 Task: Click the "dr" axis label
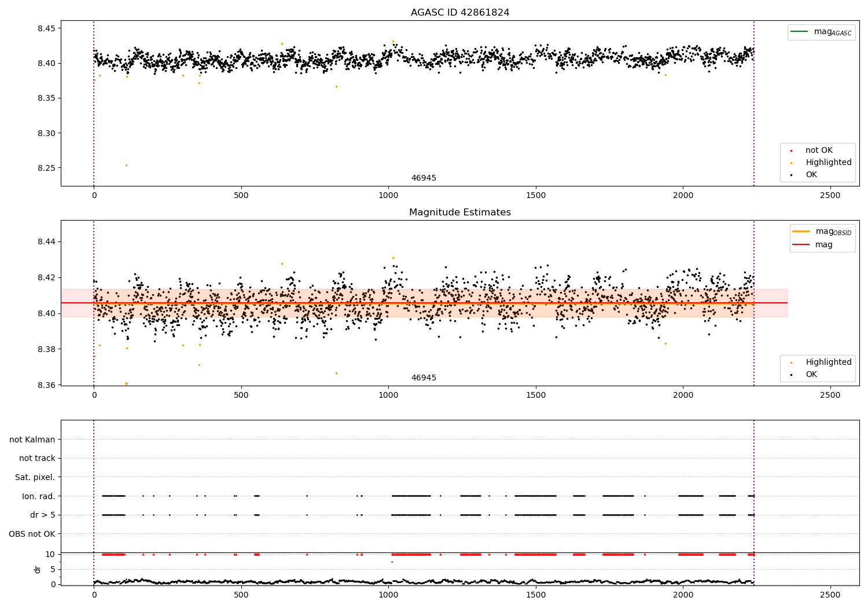point(38,569)
